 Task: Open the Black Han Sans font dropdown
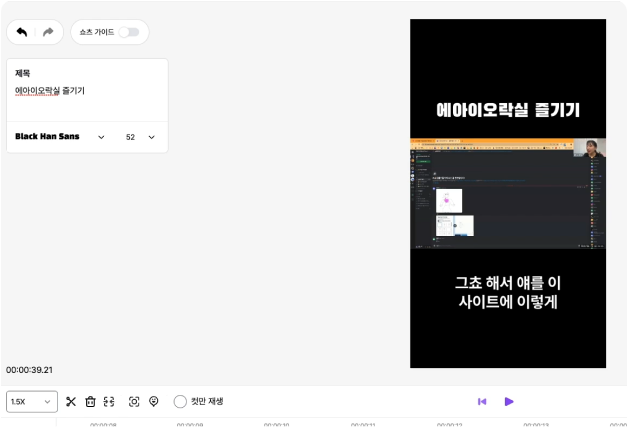tap(60, 137)
